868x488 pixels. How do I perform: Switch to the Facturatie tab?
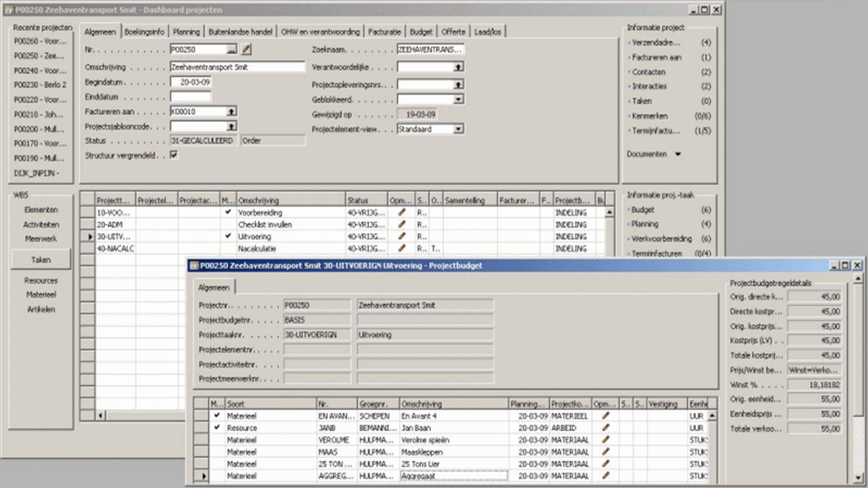tap(384, 32)
